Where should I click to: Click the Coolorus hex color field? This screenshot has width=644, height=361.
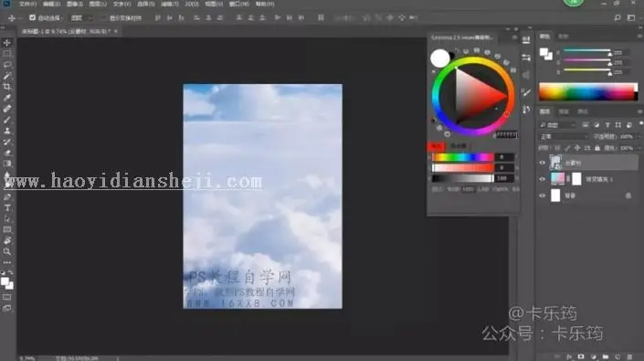[506, 134]
